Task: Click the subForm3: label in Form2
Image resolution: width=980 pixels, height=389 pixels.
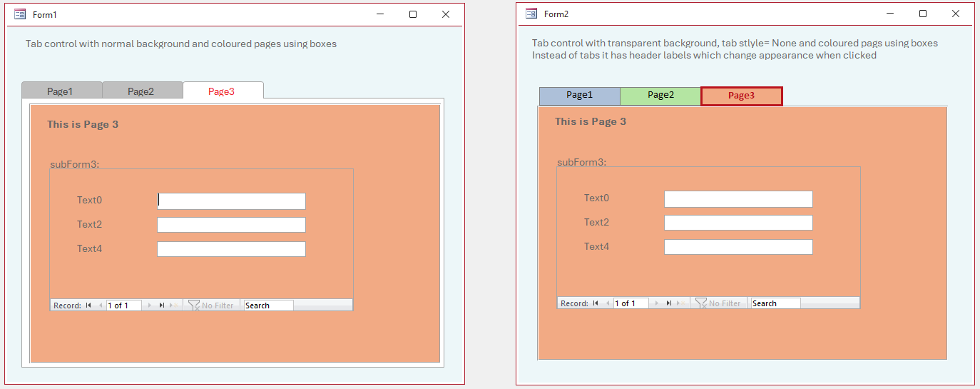Action: click(x=581, y=162)
